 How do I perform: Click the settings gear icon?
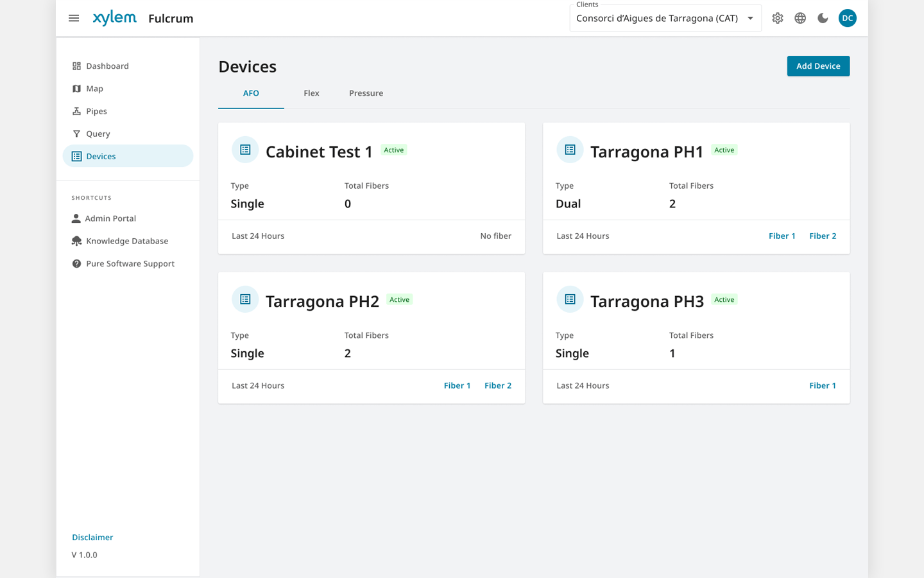coord(778,18)
